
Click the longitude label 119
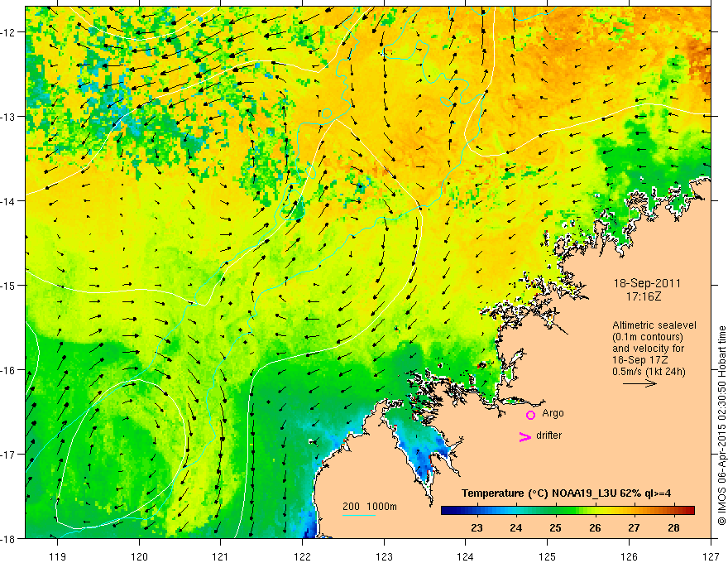[58, 556]
